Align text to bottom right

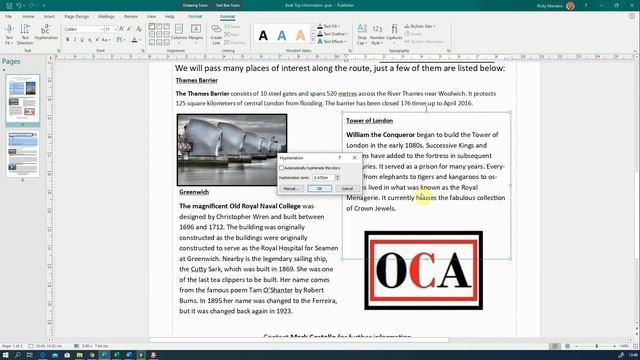coord(167,42)
